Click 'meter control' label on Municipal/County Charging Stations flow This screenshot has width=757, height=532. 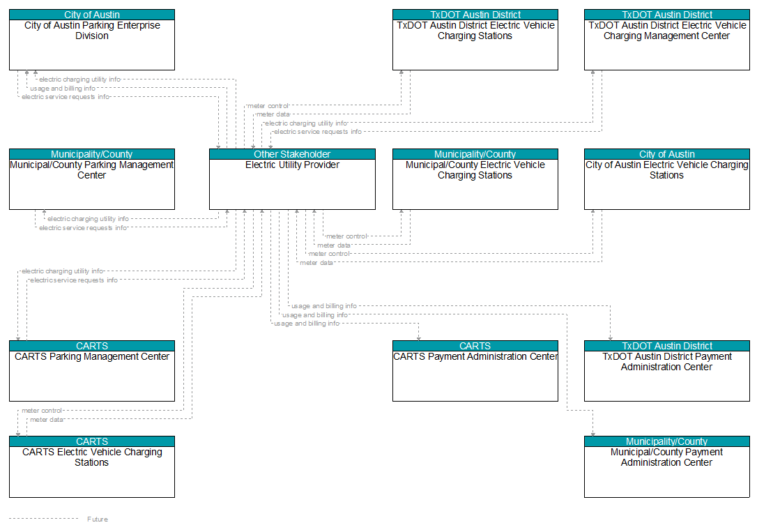pyautogui.click(x=346, y=236)
